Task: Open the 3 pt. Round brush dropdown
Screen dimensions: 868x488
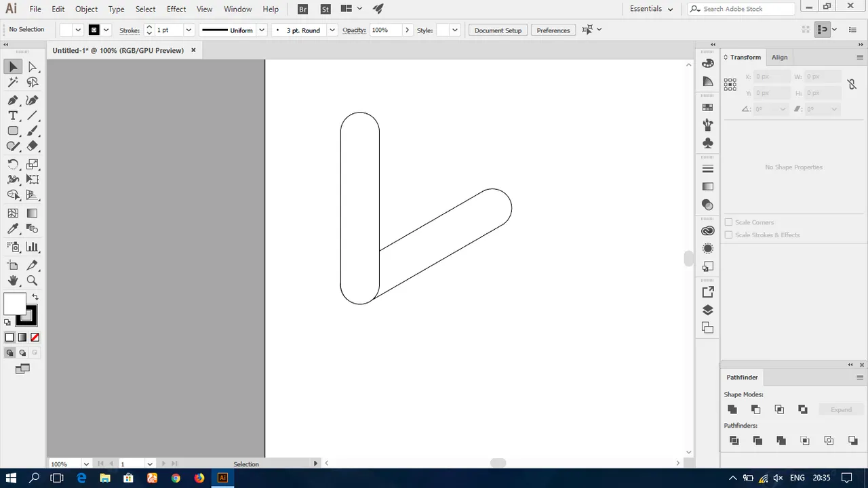Action: 332,30
